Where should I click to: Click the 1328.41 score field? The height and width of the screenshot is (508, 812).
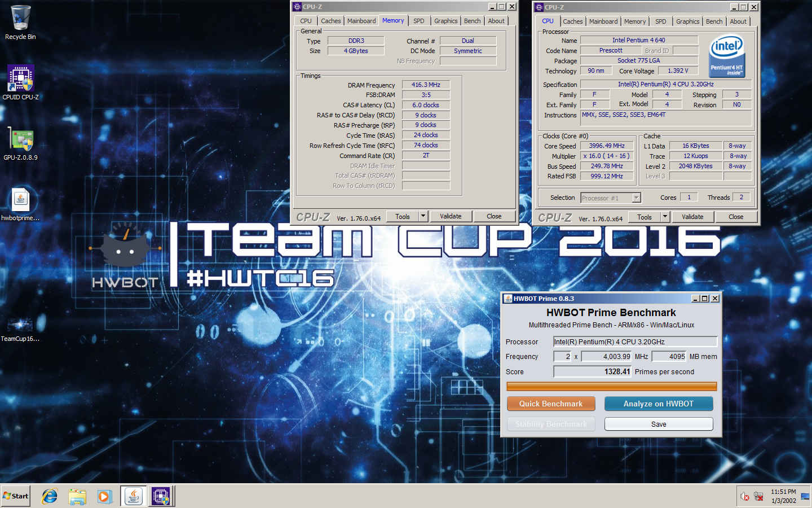(x=593, y=371)
